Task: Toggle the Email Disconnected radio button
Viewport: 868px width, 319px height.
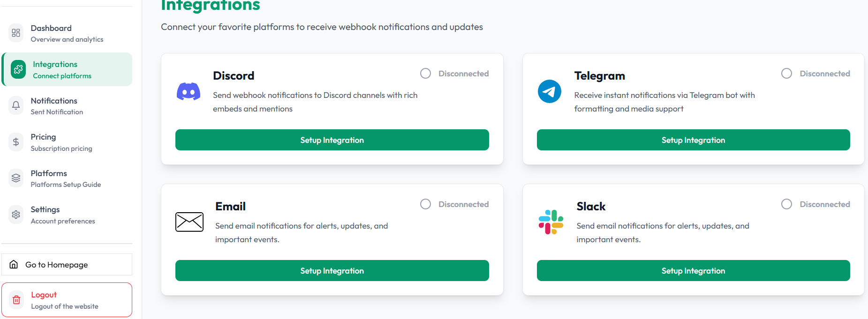Action: [425, 204]
